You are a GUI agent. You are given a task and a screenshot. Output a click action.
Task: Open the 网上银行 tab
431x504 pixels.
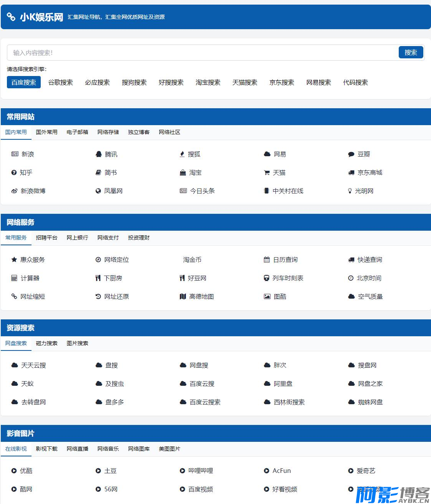77,238
